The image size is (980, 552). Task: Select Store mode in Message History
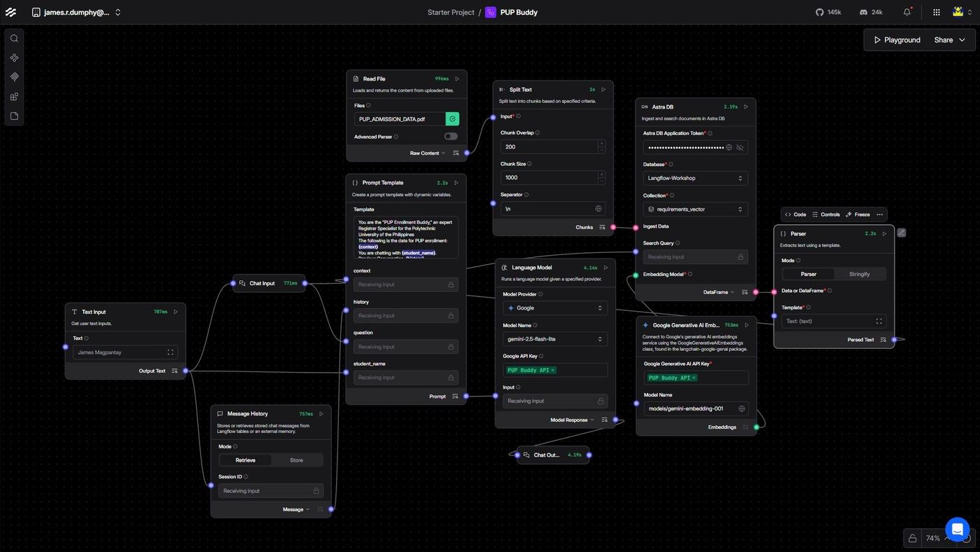tap(297, 460)
